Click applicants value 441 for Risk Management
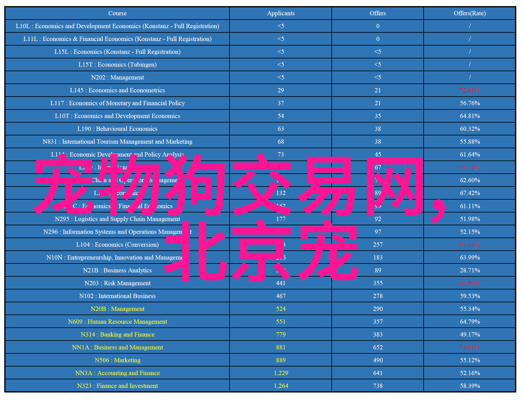 281,283
